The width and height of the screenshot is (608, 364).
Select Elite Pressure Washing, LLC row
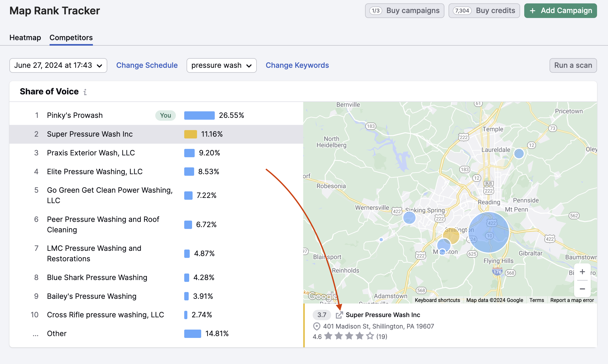[156, 172]
